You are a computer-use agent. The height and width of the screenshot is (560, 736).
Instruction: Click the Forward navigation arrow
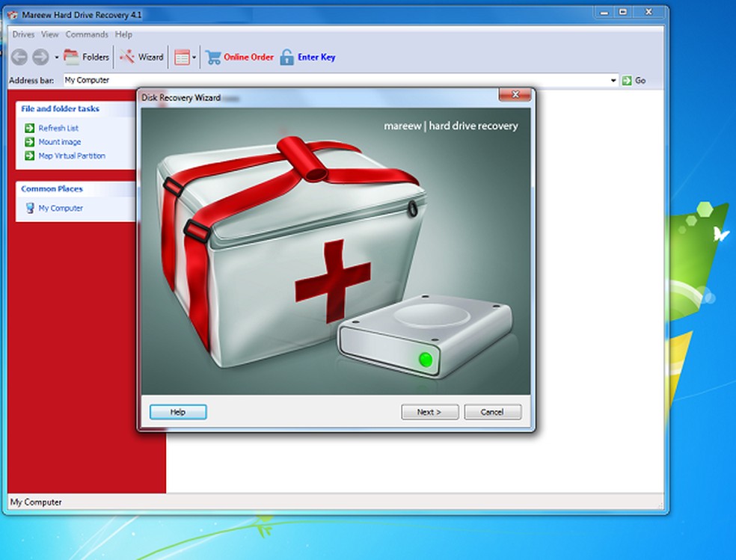40,58
